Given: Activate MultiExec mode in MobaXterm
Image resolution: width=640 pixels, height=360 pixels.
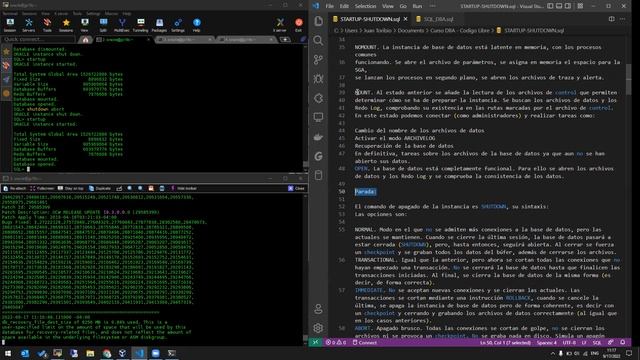Looking at the screenshot, I should click(122, 25).
